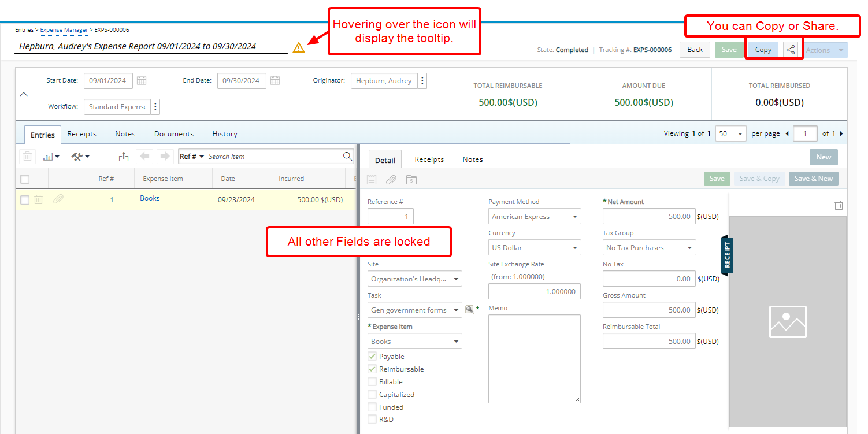Enable the Capitalized checkbox
The width and height of the screenshot is (868, 434).
click(372, 394)
